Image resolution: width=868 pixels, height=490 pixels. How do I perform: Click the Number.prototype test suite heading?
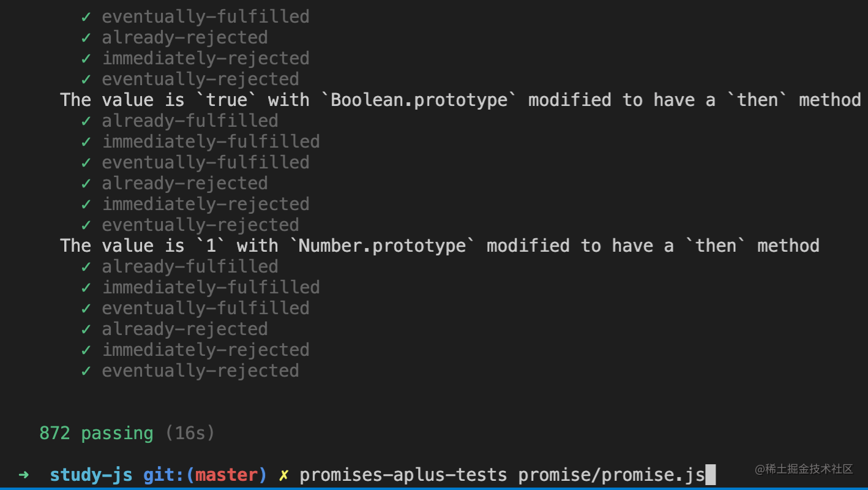coord(440,246)
